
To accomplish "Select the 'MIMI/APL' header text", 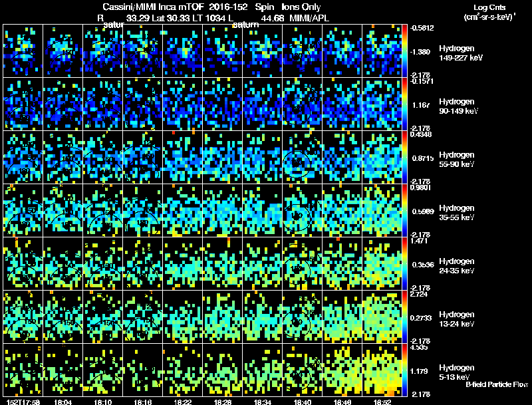I will [309, 18].
